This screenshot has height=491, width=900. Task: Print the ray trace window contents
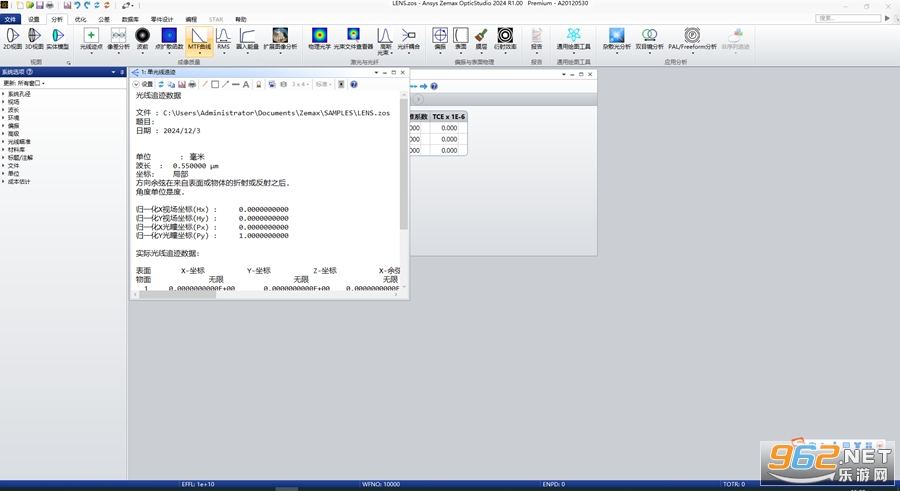tap(192, 84)
